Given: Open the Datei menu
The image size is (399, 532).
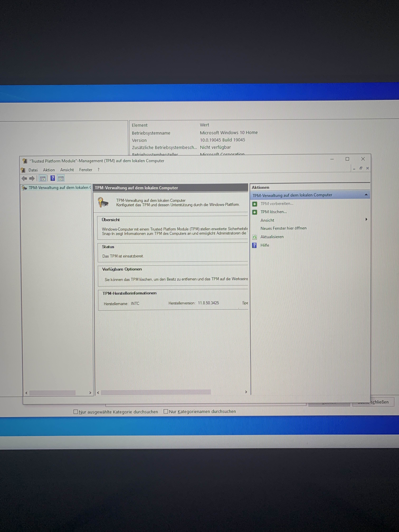Looking at the screenshot, I should click(x=33, y=170).
